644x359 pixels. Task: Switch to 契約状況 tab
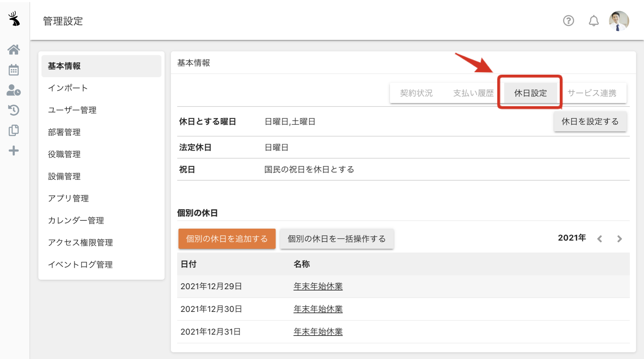pos(416,93)
